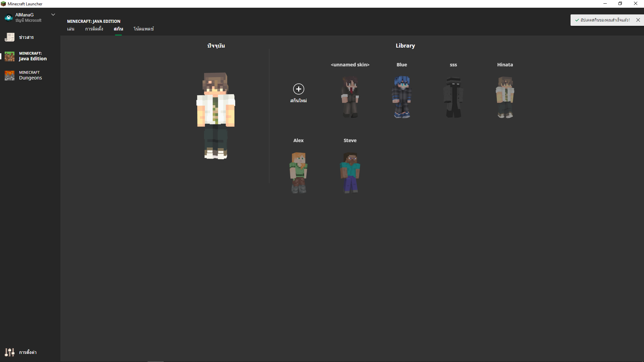Select the สกิน tab
The image size is (644, 362).
[118, 29]
